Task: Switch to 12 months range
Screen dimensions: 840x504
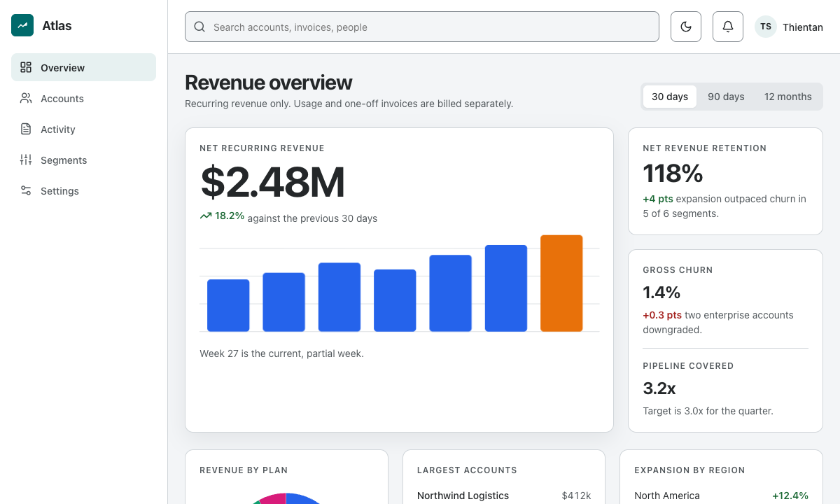Action: tap(788, 97)
